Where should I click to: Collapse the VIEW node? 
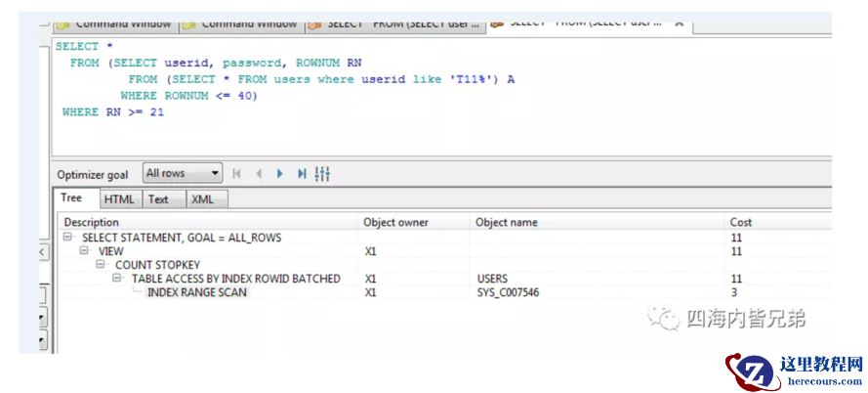pyautogui.click(x=84, y=250)
